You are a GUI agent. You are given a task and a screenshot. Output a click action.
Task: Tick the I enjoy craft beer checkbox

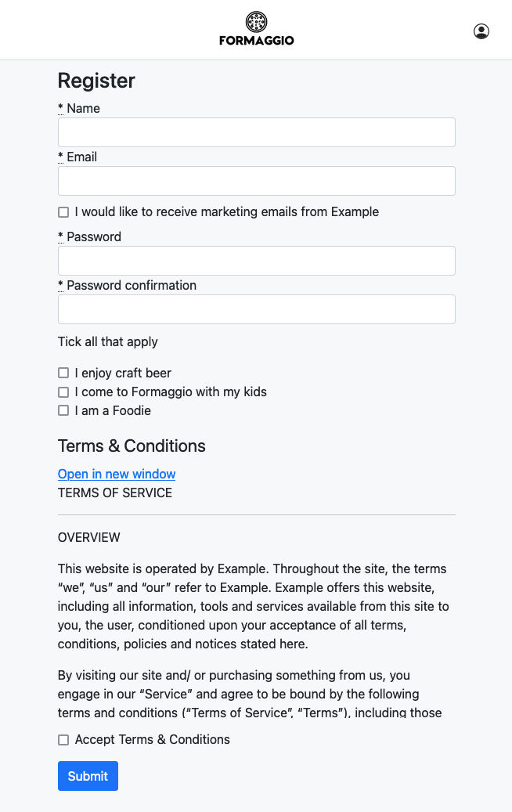[63, 373]
